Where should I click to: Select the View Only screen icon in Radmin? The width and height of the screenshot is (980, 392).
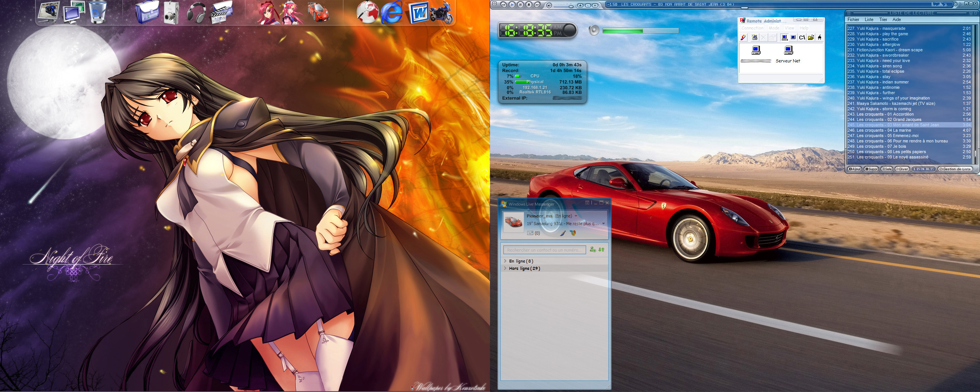[793, 38]
